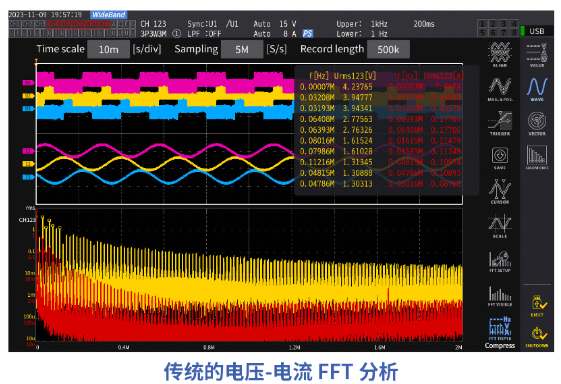Click the Auto 8 A current range

click(275, 34)
